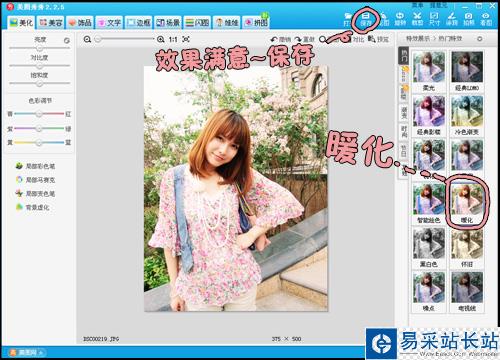Switch to the 文字 tab
The height and width of the screenshot is (360, 500).
pos(109,22)
